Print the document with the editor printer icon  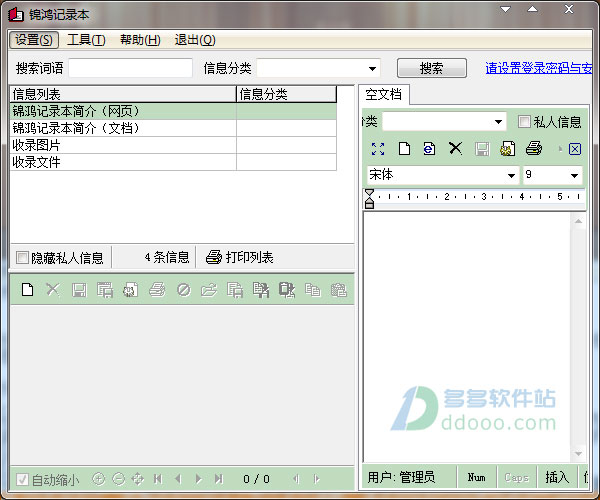[x=534, y=148]
